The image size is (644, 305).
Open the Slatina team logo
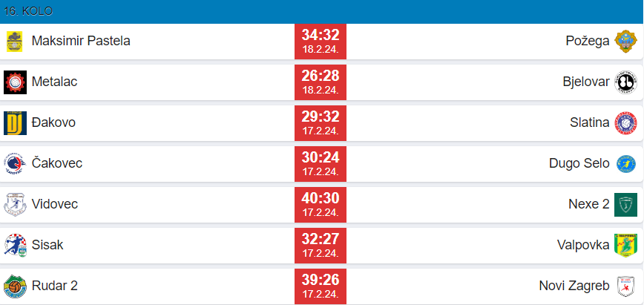coord(625,122)
